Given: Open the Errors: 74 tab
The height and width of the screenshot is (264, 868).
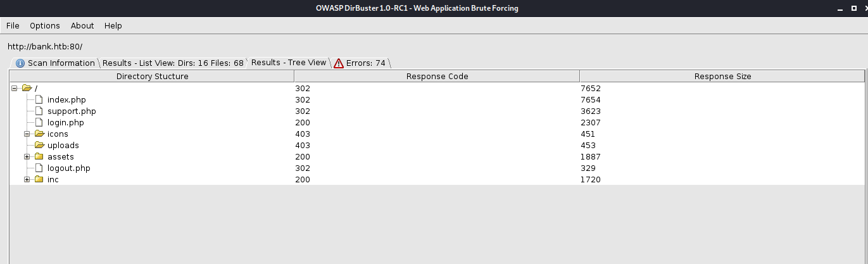Looking at the screenshot, I should click(x=360, y=63).
